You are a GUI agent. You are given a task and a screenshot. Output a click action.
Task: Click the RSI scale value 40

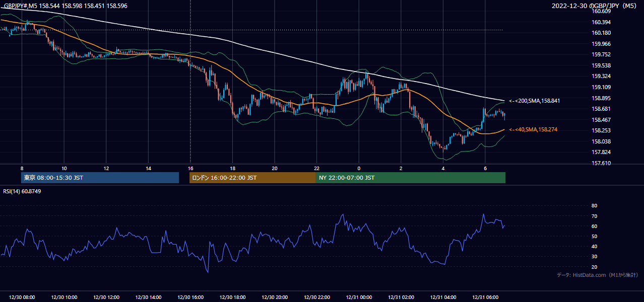(594, 246)
